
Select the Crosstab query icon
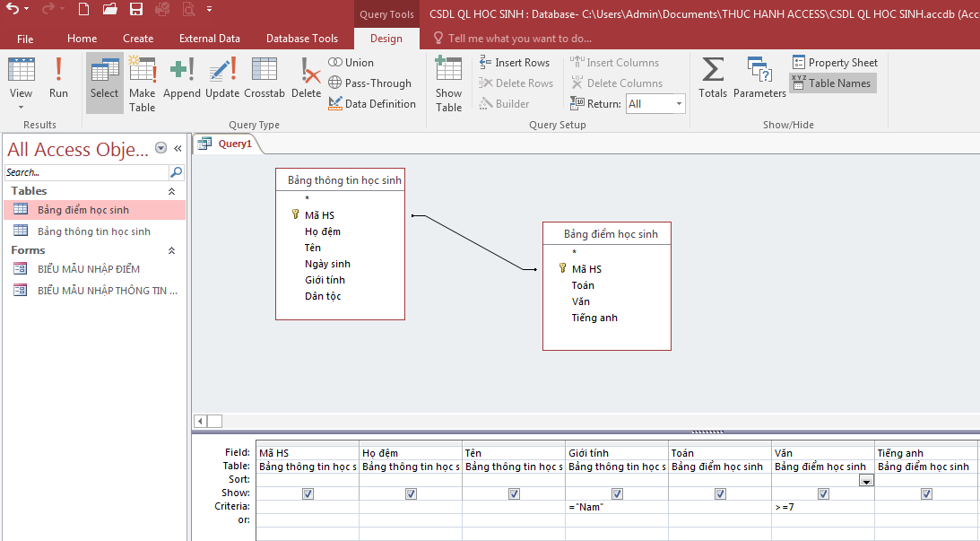coord(264,78)
